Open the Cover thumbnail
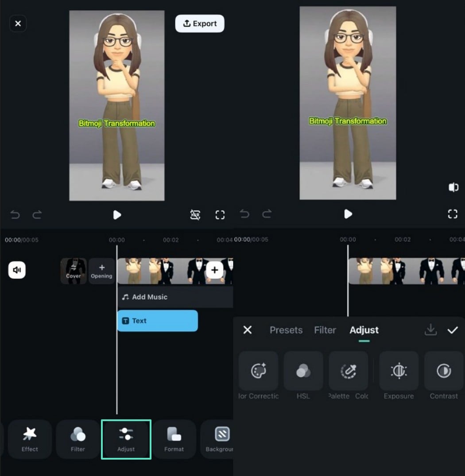 pos(74,271)
